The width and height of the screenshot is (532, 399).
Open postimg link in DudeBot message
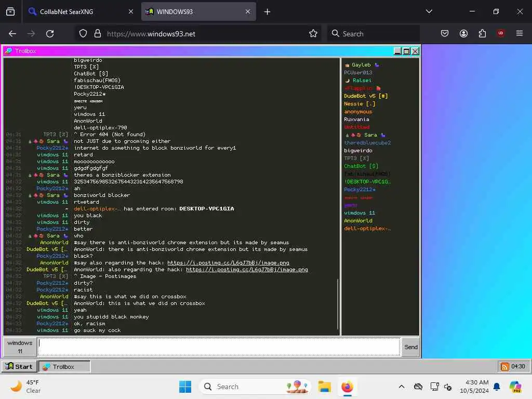[x=247, y=270]
